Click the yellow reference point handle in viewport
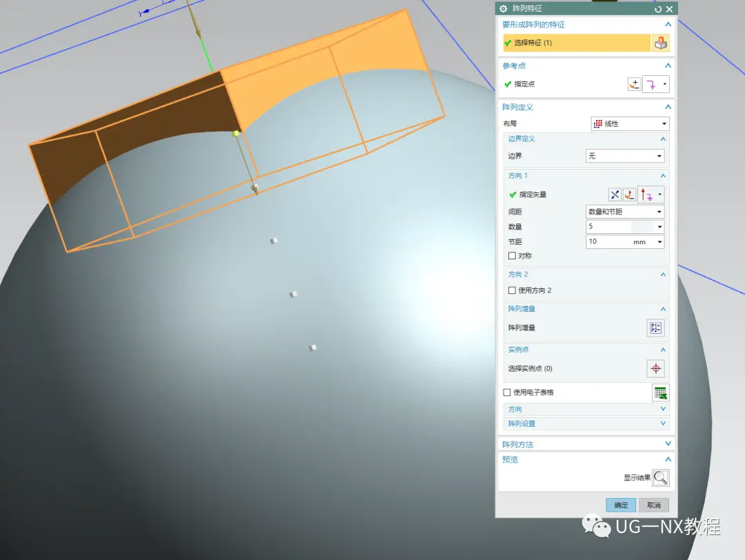745x560 pixels. [x=236, y=134]
